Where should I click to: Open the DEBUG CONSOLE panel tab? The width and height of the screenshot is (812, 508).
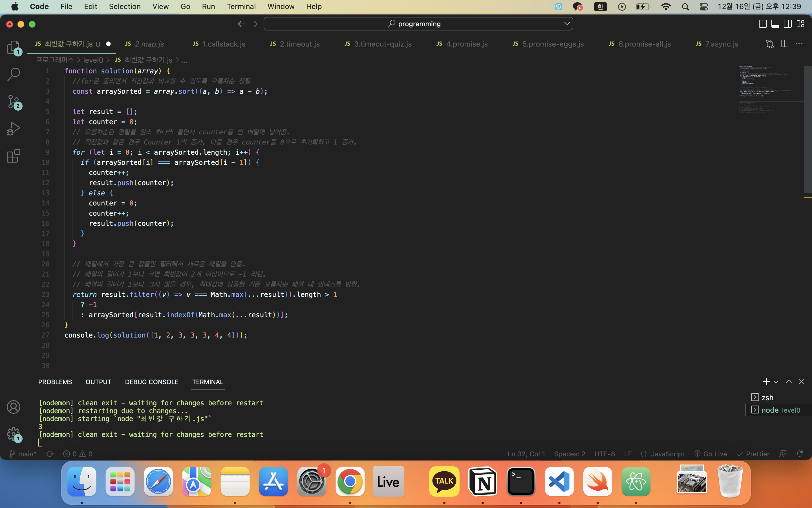(152, 382)
